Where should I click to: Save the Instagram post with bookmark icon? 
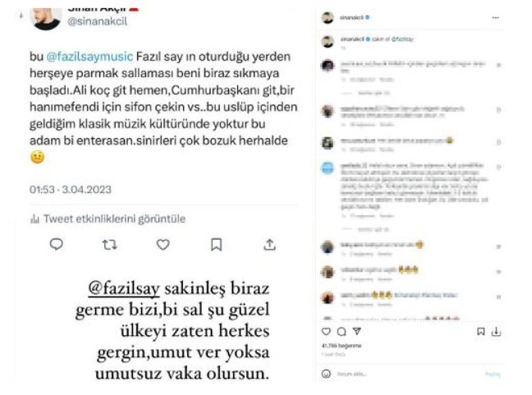[481, 331]
